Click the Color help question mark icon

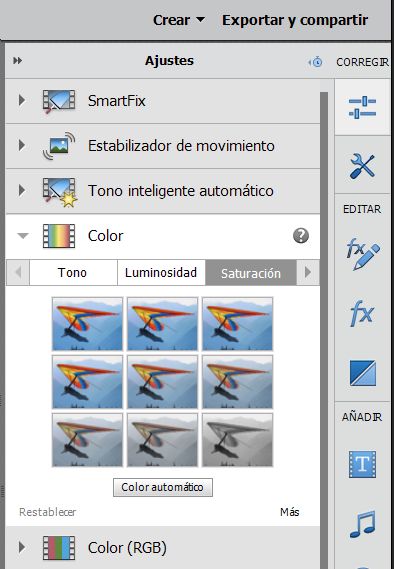[301, 236]
